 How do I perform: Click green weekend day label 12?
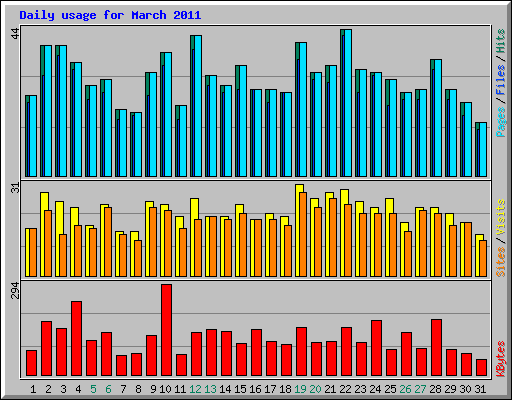(195, 389)
